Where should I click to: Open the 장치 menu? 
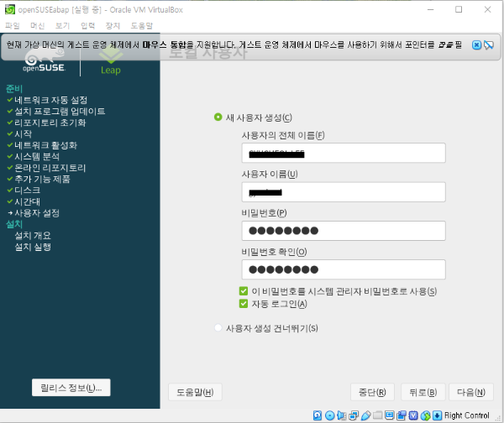click(113, 26)
